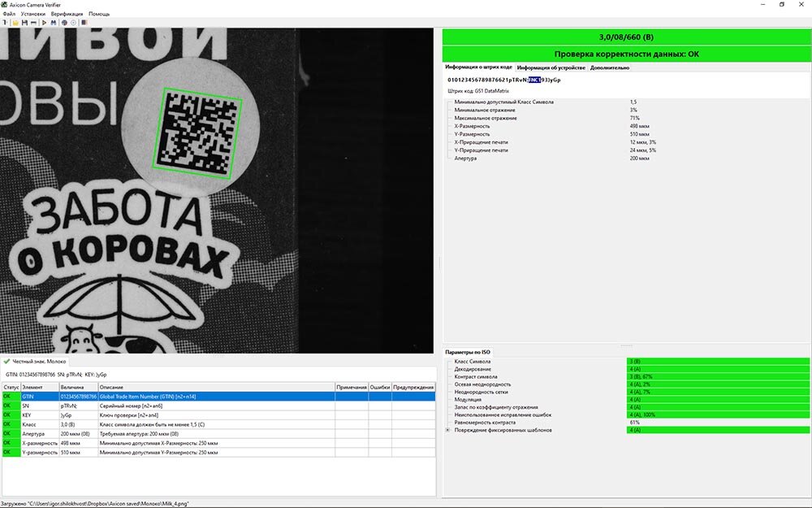Click the X-Размерность row in barcode info
Screen dimensions: 812x508
click(x=627, y=126)
